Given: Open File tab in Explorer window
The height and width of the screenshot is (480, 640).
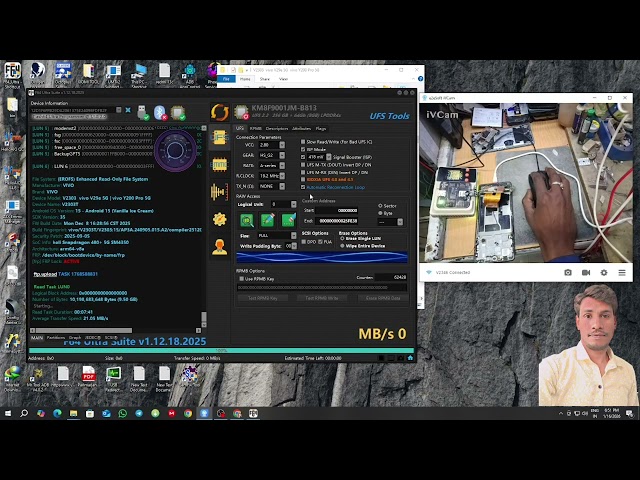Looking at the screenshot, I should [x=226, y=79].
